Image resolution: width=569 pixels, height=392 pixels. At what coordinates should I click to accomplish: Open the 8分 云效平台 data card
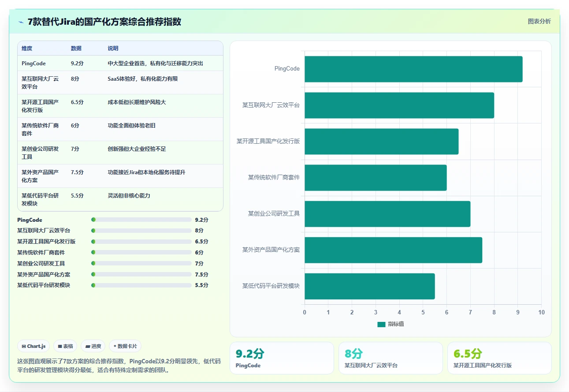tap(390, 358)
